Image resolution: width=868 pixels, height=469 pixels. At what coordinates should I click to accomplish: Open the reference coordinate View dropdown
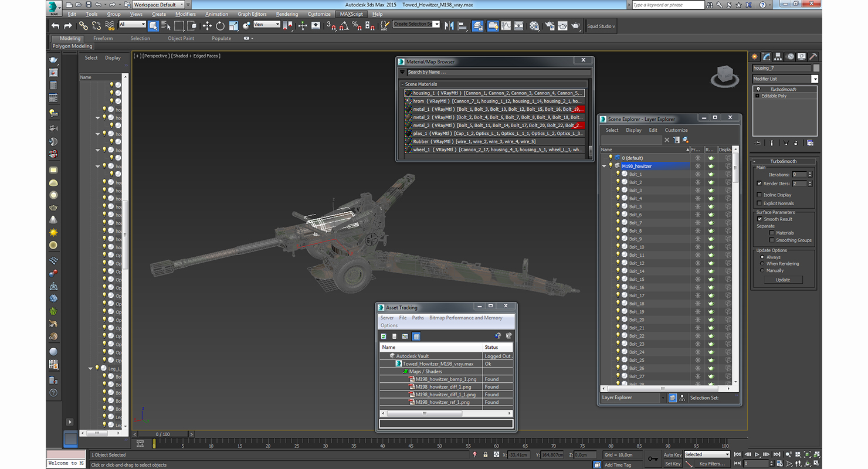point(266,25)
